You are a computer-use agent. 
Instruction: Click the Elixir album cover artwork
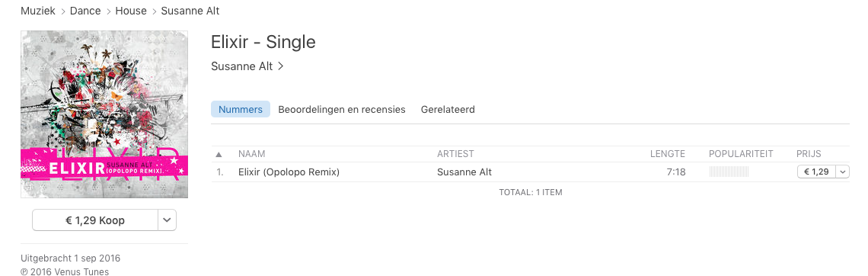coord(104,114)
